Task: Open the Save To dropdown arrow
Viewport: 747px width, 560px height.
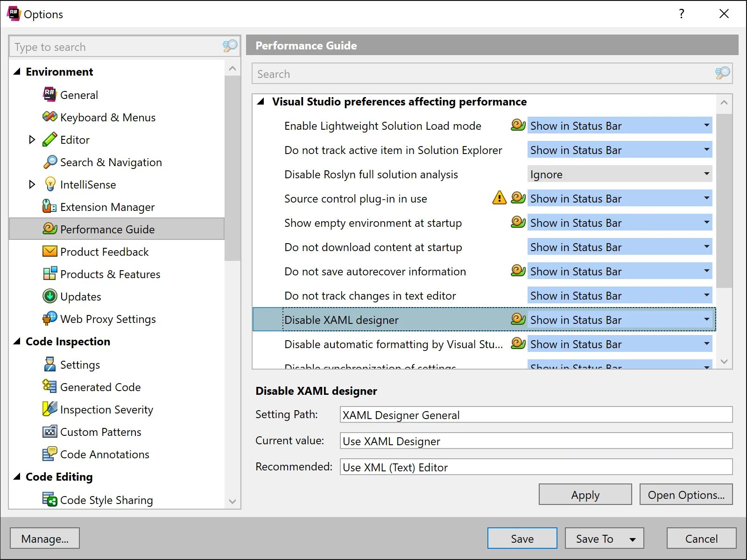Action: pyautogui.click(x=633, y=539)
